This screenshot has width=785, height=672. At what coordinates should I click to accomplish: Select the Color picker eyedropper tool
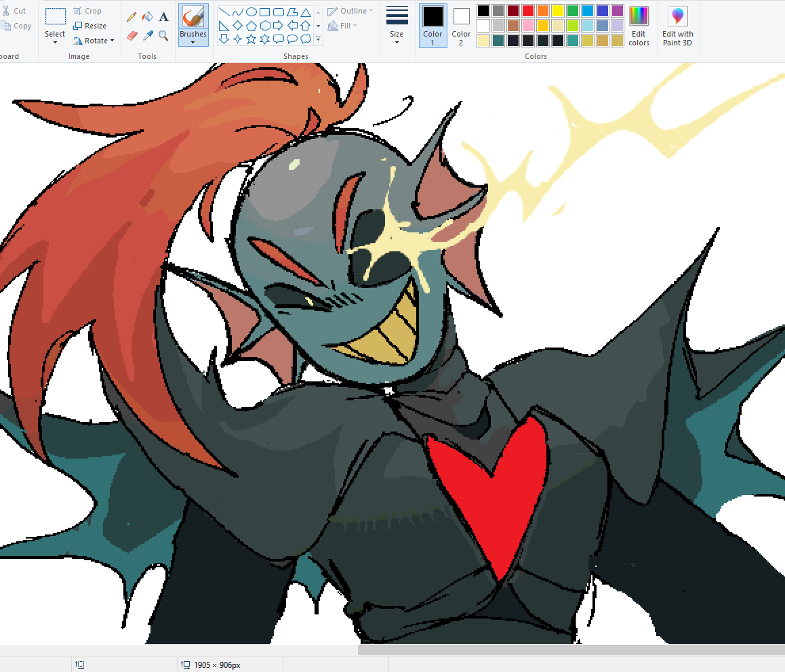[148, 35]
